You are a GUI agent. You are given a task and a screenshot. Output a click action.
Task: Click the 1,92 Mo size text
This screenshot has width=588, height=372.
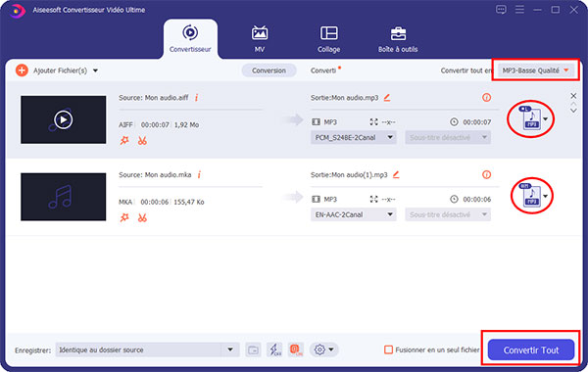(x=186, y=124)
